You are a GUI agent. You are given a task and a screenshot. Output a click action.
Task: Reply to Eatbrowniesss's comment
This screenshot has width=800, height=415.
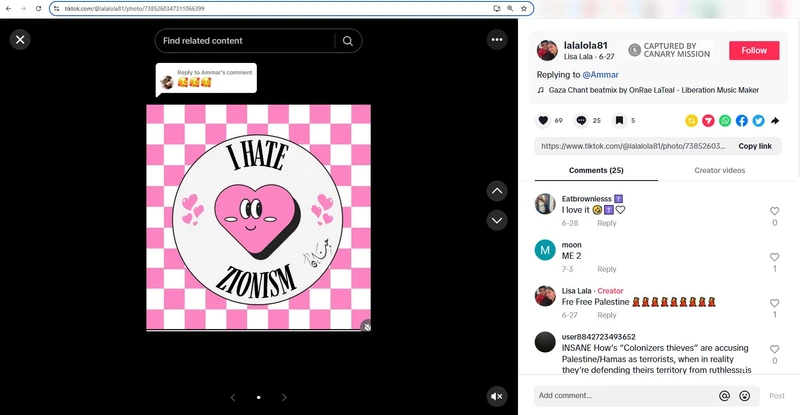607,223
